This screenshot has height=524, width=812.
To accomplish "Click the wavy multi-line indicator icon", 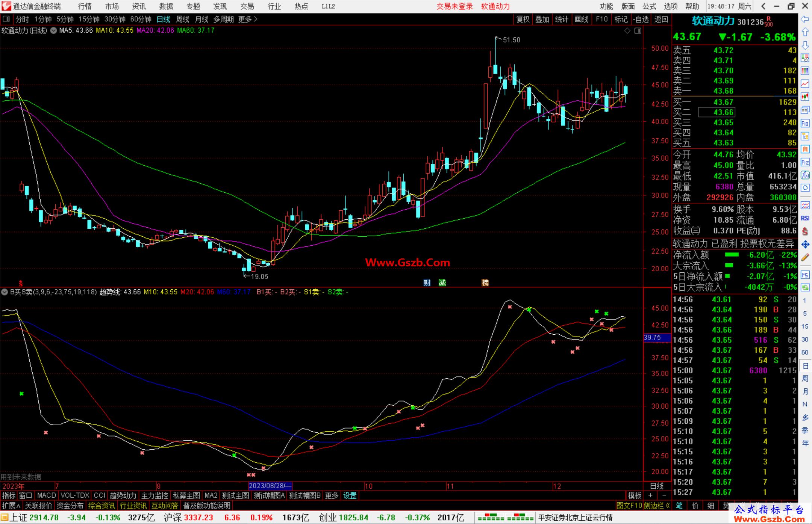I will tap(805, 205).
